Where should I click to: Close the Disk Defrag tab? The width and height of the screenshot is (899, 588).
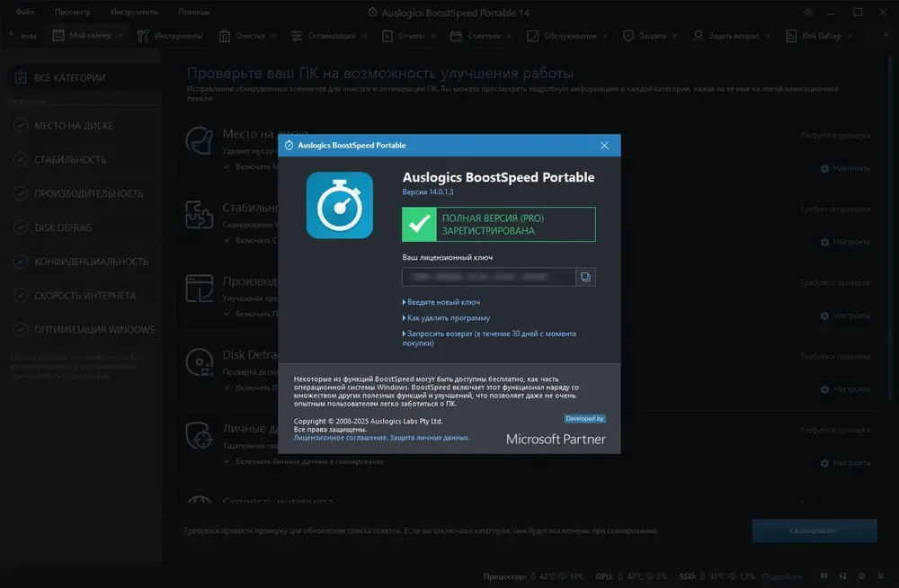click(x=850, y=36)
